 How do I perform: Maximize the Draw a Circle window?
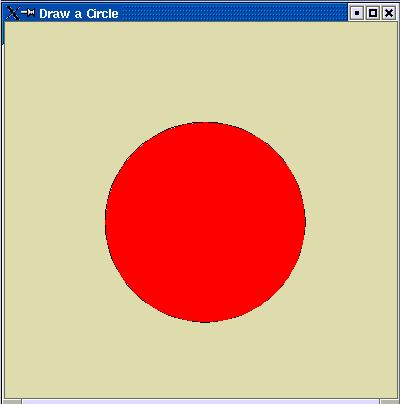(373, 13)
